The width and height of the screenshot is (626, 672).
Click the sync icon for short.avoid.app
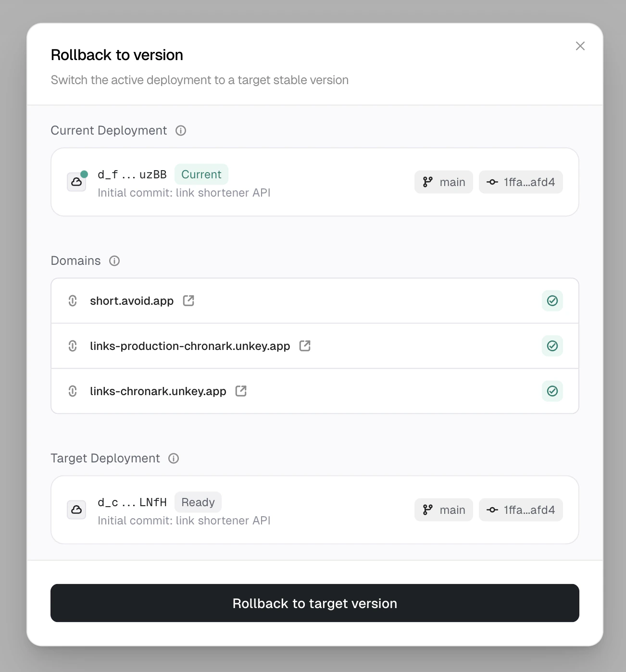tap(72, 300)
